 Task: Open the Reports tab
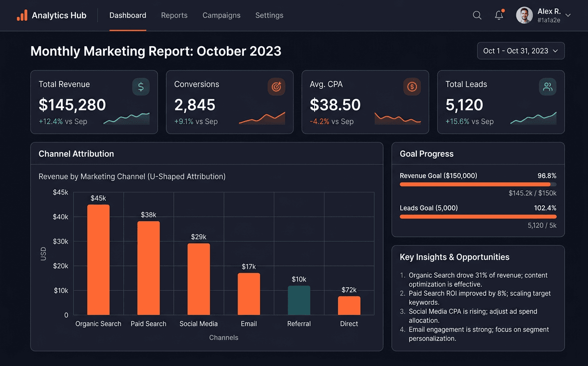tap(174, 15)
